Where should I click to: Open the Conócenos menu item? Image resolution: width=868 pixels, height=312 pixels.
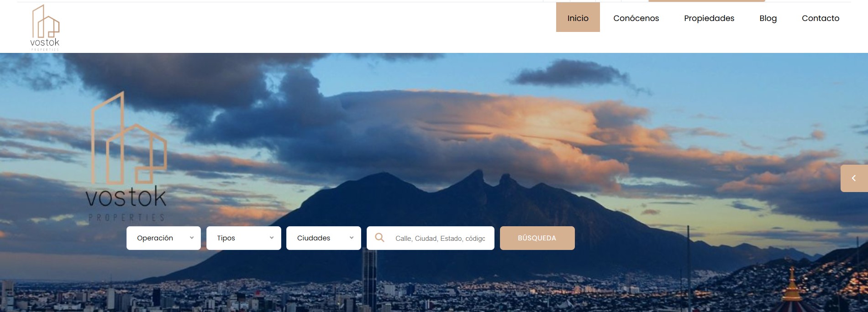click(x=636, y=18)
